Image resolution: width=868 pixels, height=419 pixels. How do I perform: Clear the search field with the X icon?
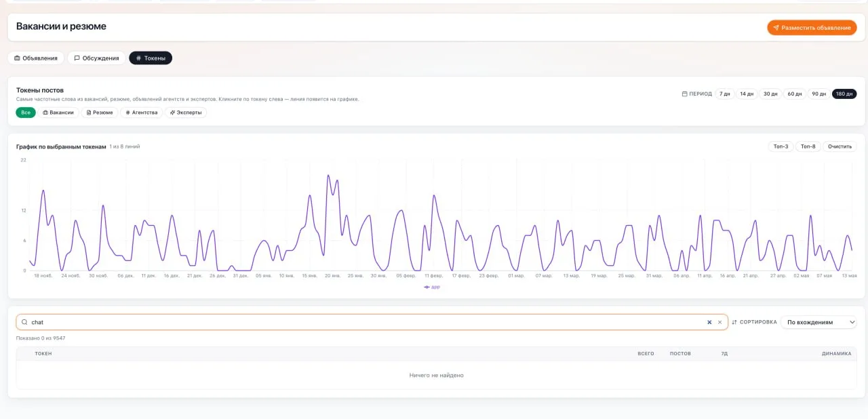719,323
